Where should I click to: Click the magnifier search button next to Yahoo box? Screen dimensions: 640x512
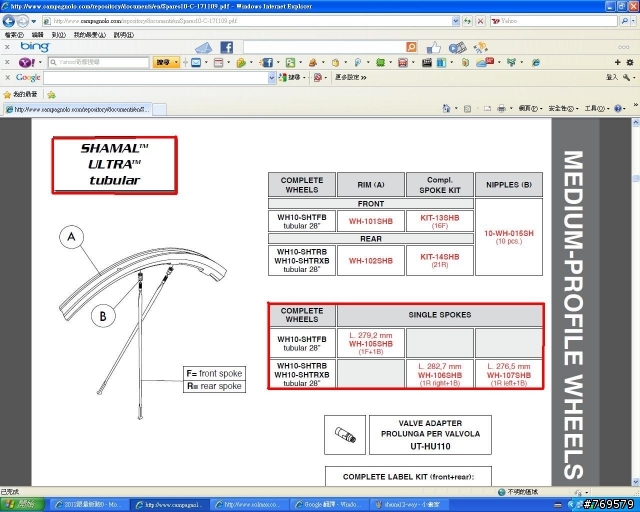click(624, 21)
